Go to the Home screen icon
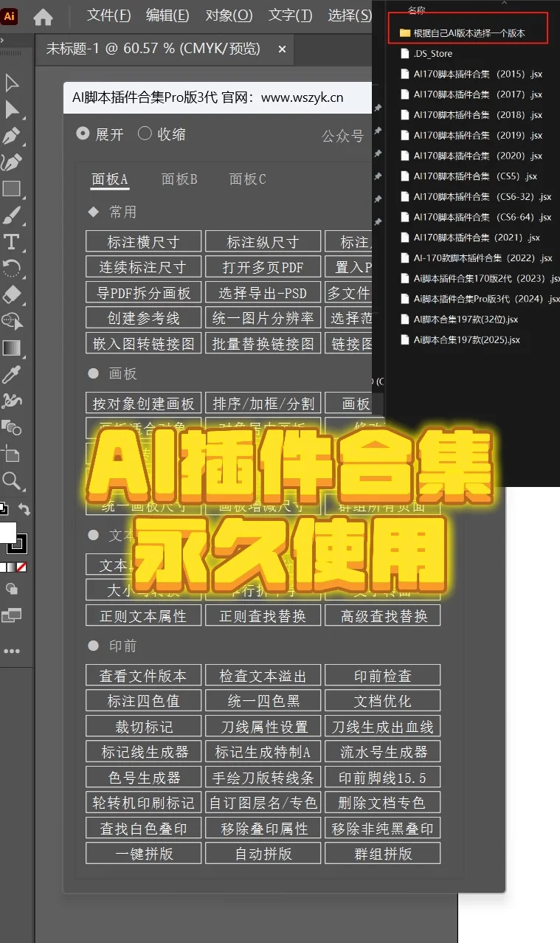560x943 pixels. coord(44,16)
